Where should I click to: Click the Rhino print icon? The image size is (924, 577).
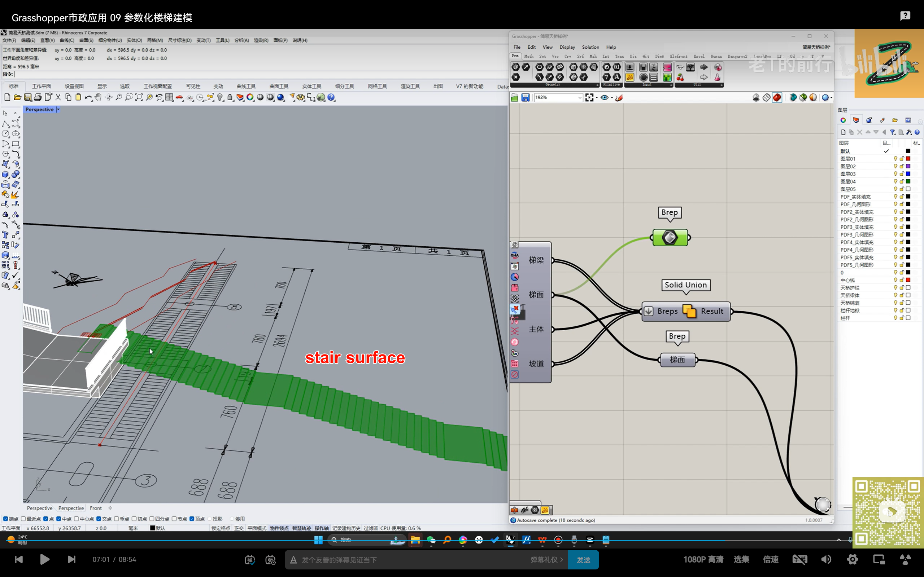coord(38,98)
